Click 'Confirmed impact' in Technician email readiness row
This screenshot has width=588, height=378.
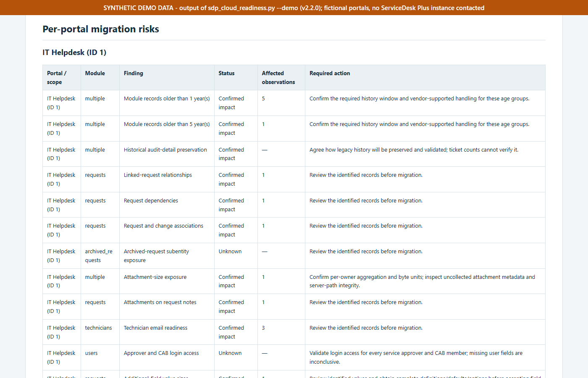click(x=231, y=332)
